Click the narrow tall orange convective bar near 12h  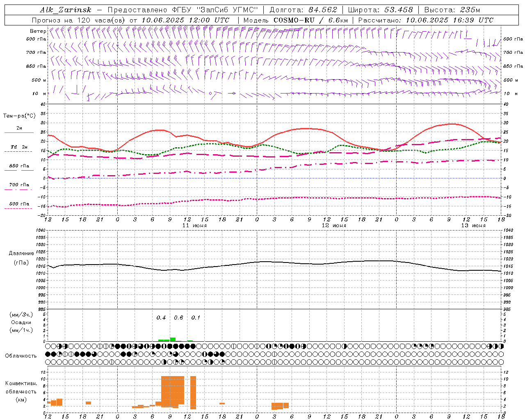pos(193,393)
